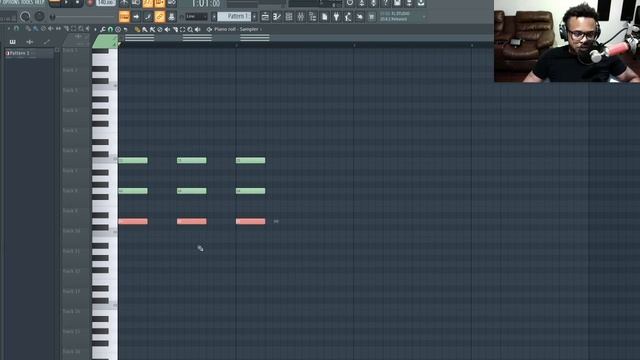Select the Slice tool in piano roll toolbar
Viewport: 640px width, 360px height.
click(175, 29)
